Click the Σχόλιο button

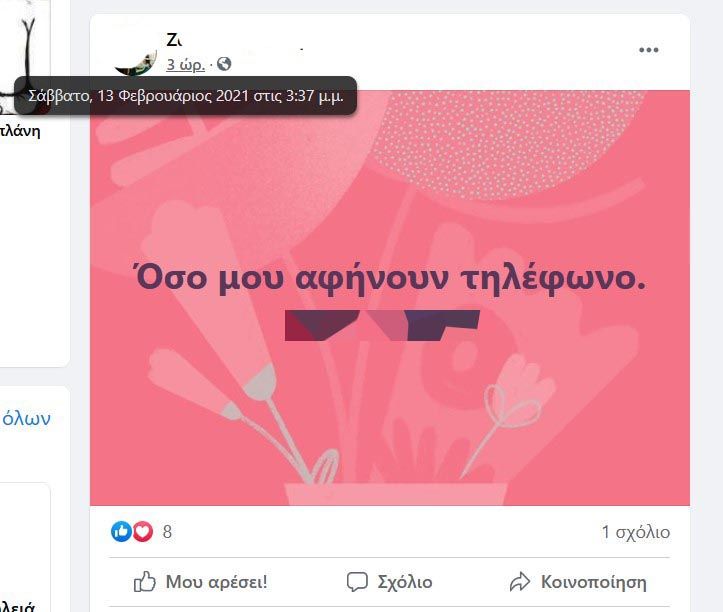click(x=389, y=582)
